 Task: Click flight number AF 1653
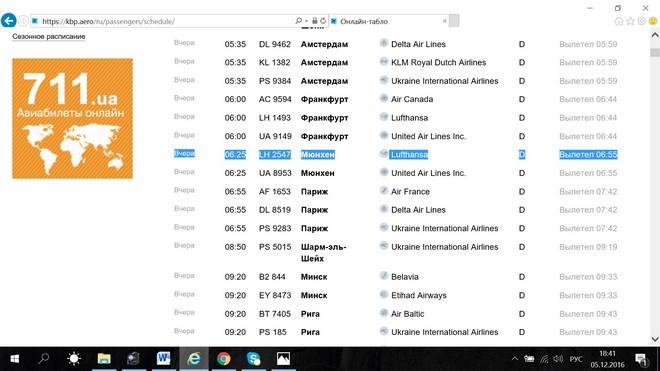(x=274, y=192)
